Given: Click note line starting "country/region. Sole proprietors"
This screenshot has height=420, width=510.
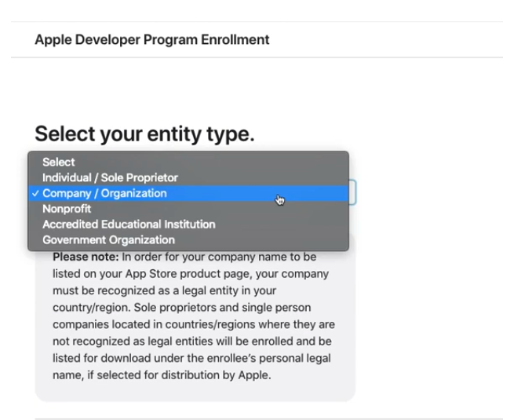Looking at the screenshot, I should tap(182, 308).
